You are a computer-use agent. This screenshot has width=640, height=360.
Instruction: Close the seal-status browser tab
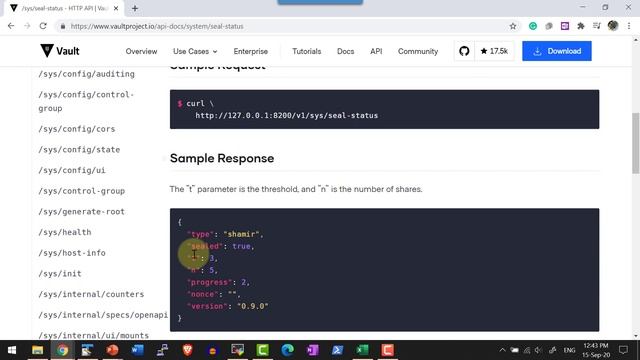coord(116,8)
